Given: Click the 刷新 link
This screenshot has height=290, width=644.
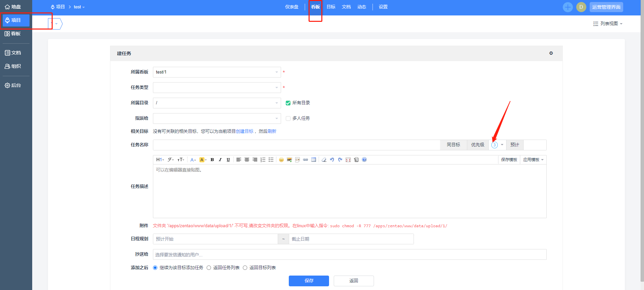Looking at the screenshot, I should click(272, 132).
